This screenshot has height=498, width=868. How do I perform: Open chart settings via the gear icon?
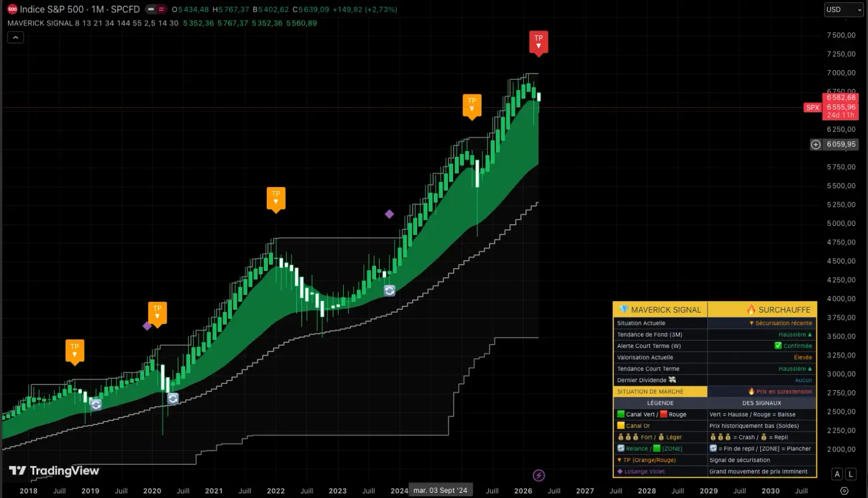(x=844, y=490)
